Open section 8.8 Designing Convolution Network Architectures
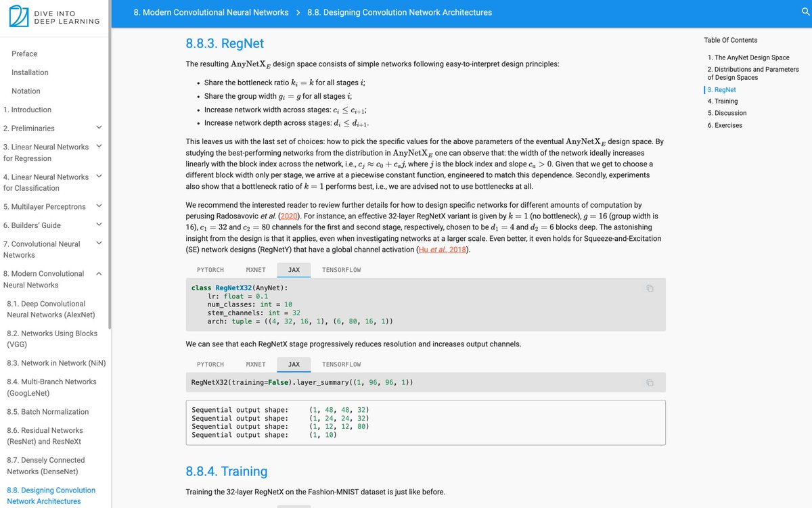Viewport: 812px width, 508px height. coord(51,495)
